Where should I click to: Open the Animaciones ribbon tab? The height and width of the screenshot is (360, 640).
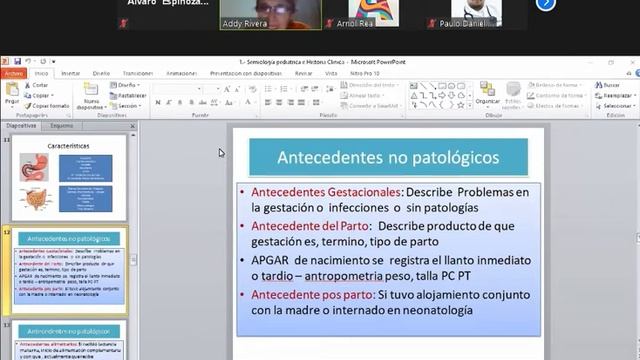click(182, 73)
